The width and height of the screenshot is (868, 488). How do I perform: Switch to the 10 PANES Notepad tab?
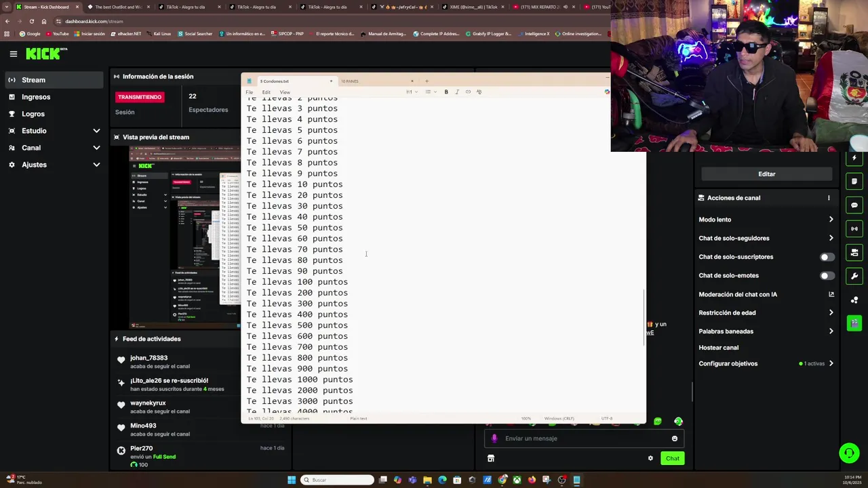pos(376,81)
